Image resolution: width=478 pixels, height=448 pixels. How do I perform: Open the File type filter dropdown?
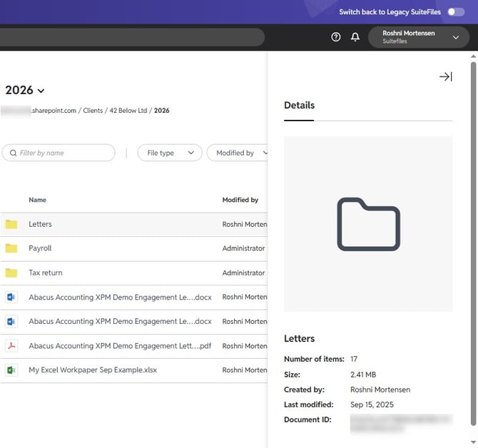pyautogui.click(x=170, y=153)
